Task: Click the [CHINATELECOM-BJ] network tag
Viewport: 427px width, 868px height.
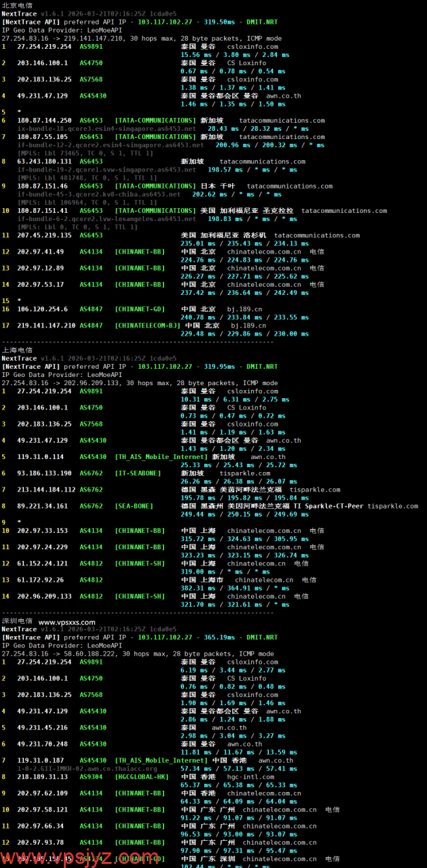Action: [x=147, y=325]
